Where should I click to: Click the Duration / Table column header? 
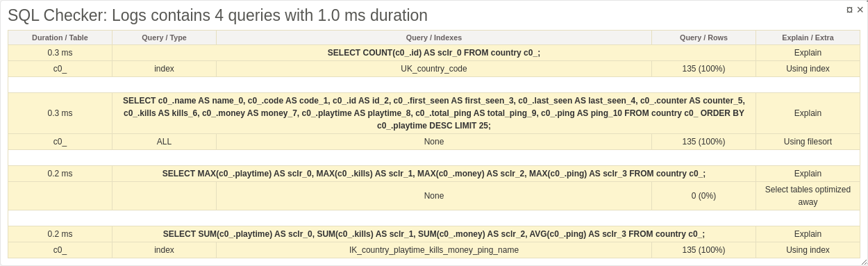point(60,38)
